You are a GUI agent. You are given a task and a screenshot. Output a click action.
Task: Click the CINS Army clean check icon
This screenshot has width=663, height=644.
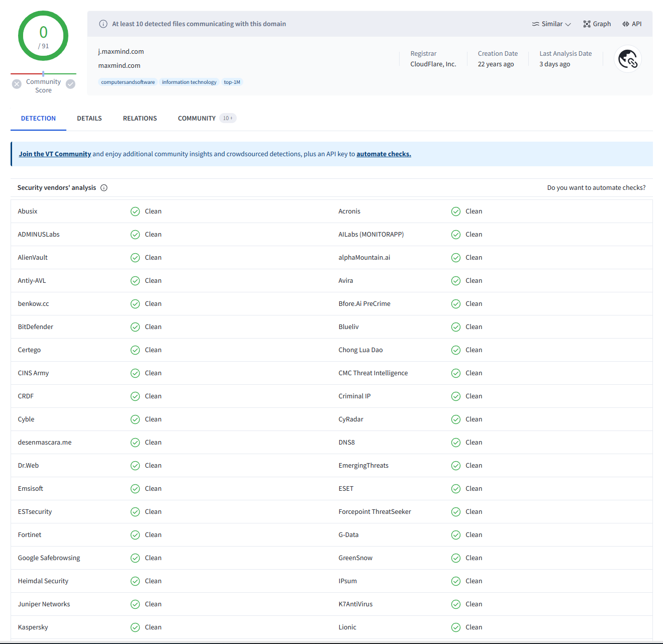pyautogui.click(x=135, y=373)
